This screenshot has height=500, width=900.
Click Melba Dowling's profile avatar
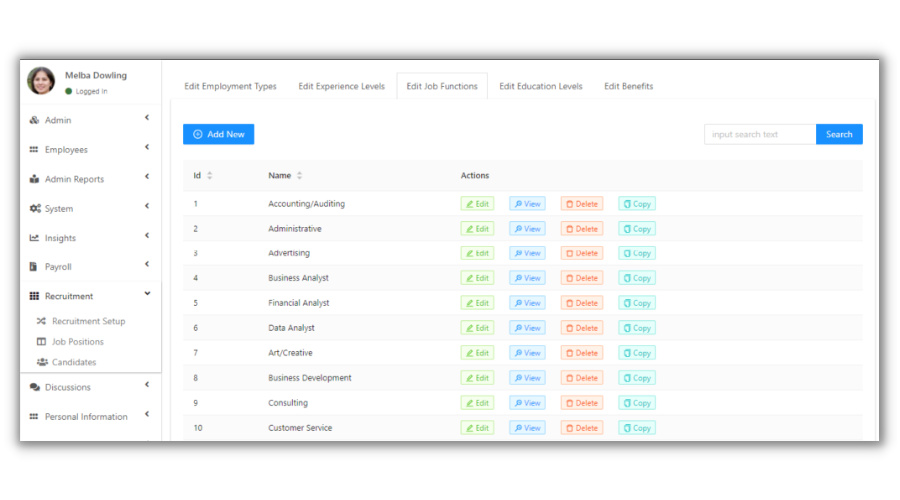[41, 81]
